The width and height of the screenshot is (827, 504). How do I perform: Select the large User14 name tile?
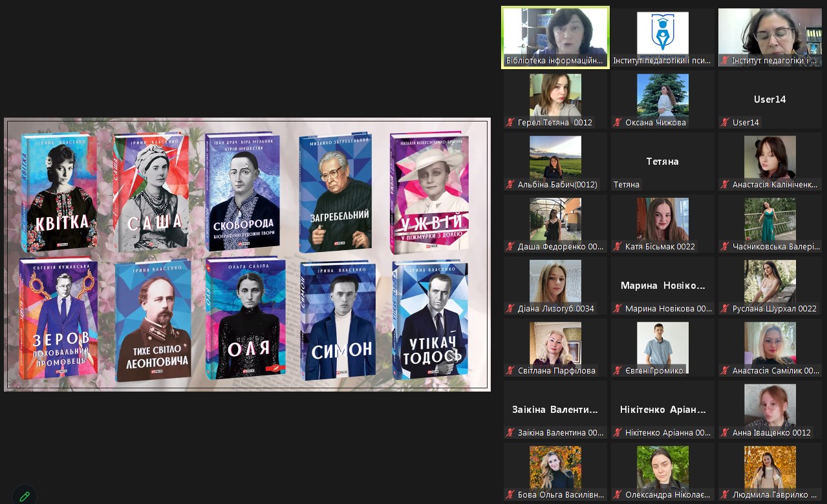click(770, 100)
